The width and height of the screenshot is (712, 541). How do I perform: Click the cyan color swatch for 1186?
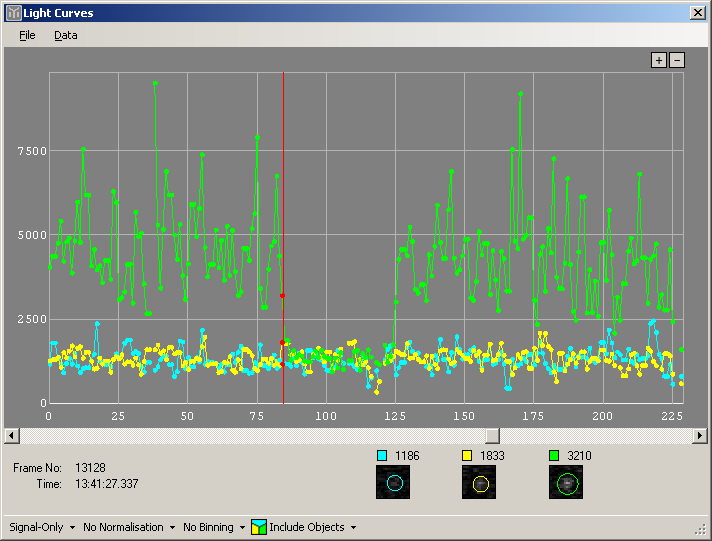coord(382,455)
